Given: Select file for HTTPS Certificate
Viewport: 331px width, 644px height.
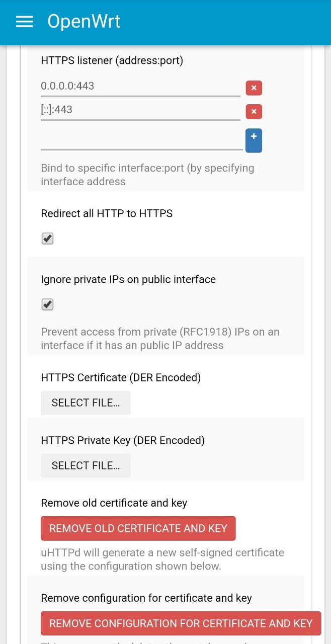Looking at the screenshot, I should 86,403.
